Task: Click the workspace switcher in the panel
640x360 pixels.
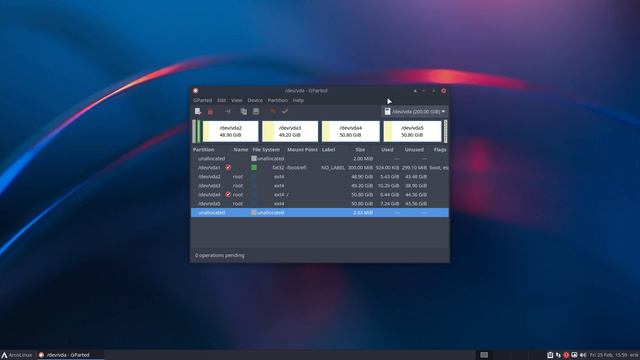Action: point(484,355)
